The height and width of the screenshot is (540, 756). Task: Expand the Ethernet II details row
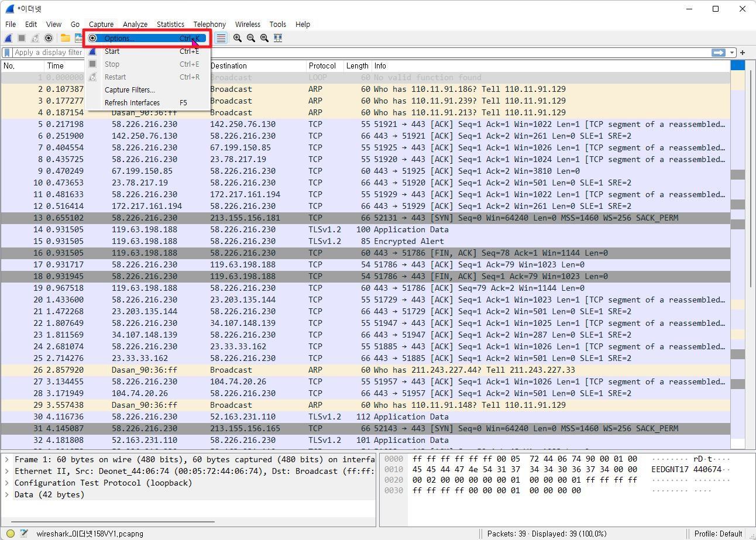pos(6,471)
